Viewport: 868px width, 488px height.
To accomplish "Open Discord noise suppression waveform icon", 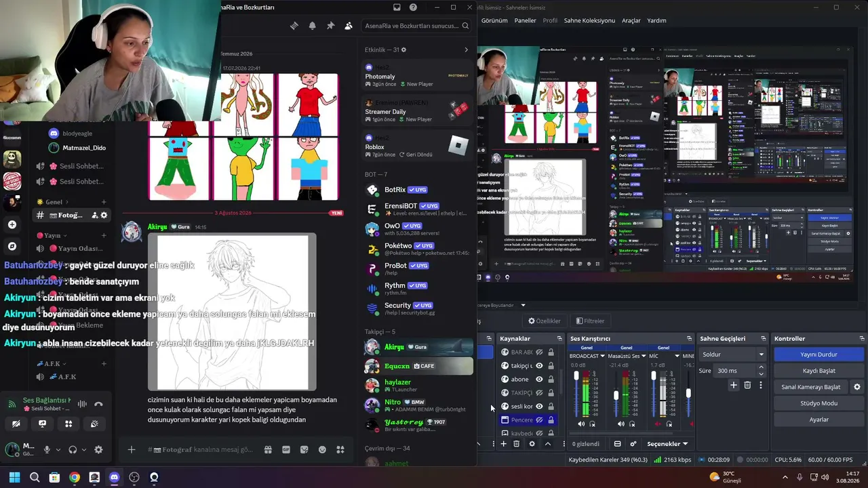I will click(x=82, y=404).
